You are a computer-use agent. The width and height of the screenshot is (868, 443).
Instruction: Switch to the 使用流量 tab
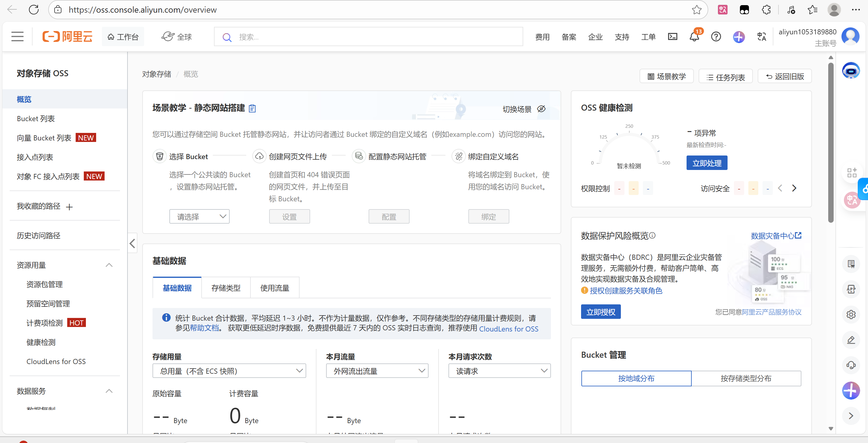point(275,288)
